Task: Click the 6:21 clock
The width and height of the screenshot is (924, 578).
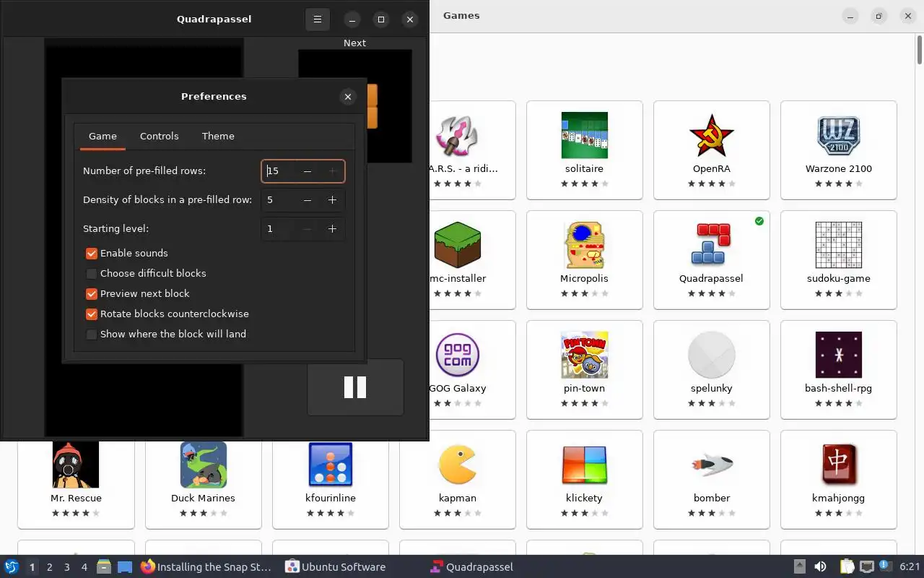Action: pyautogui.click(x=910, y=567)
